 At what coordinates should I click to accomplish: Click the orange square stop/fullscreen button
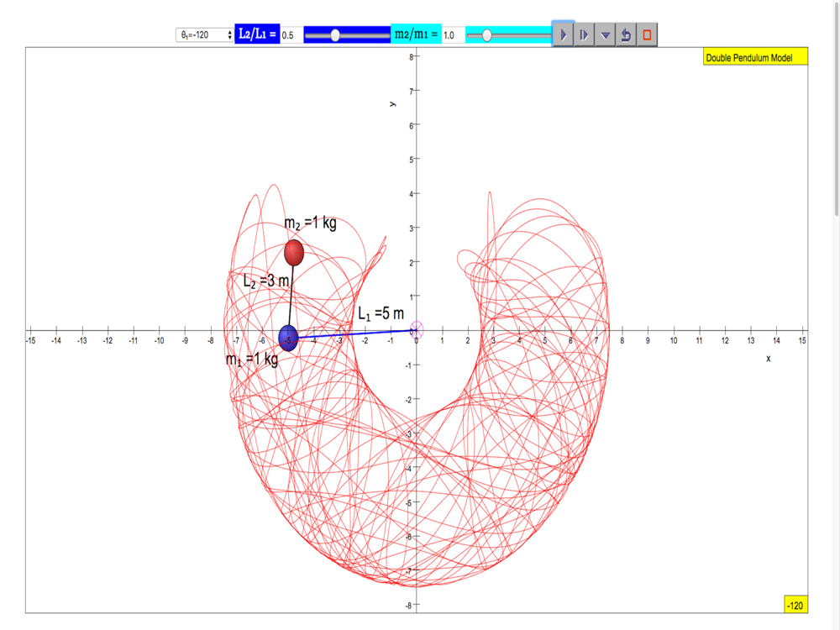pyautogui.click(x=647, y=34)
